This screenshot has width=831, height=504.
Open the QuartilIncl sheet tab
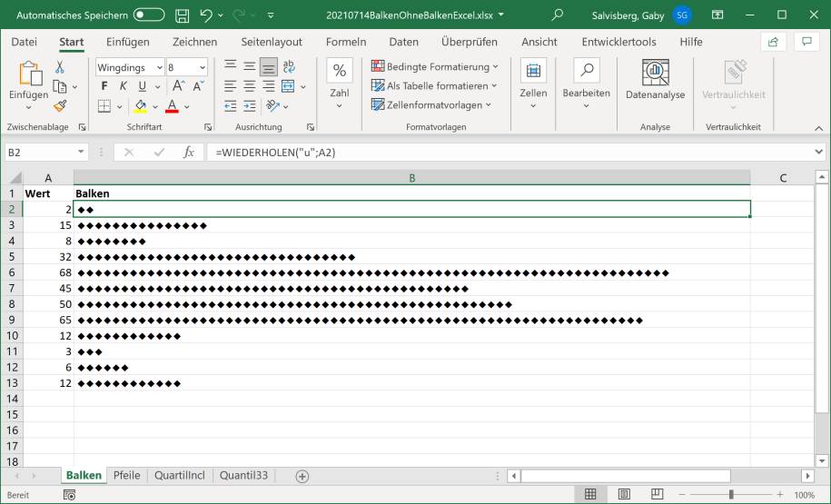click(180, 475)
